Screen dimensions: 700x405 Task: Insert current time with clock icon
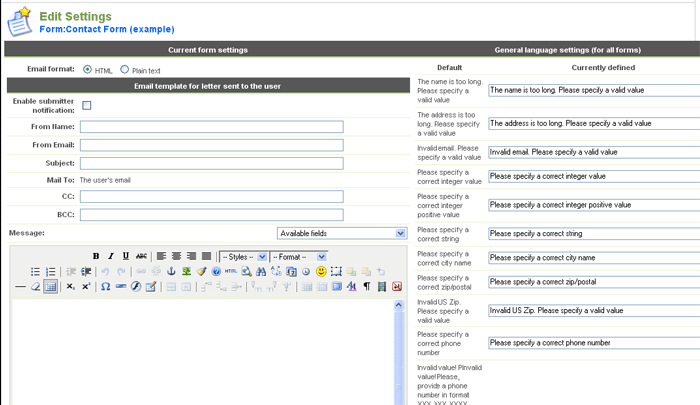306,271
